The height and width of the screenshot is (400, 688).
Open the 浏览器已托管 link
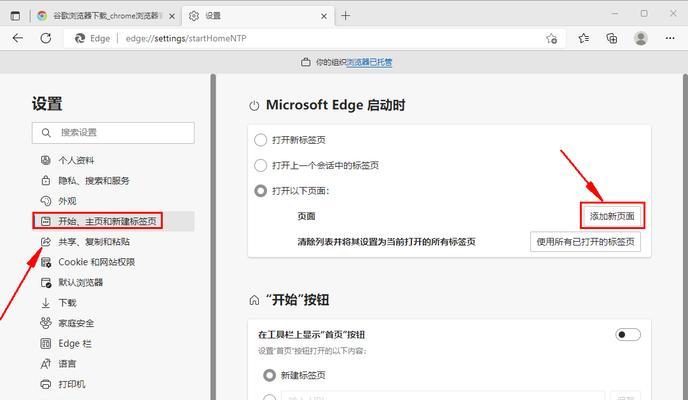coord(369,62)
